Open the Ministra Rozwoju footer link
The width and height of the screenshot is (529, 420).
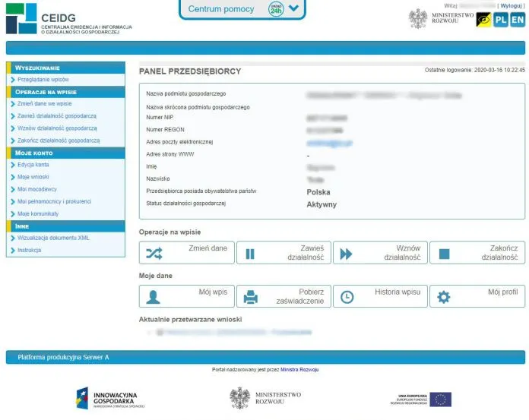(299, 370)
